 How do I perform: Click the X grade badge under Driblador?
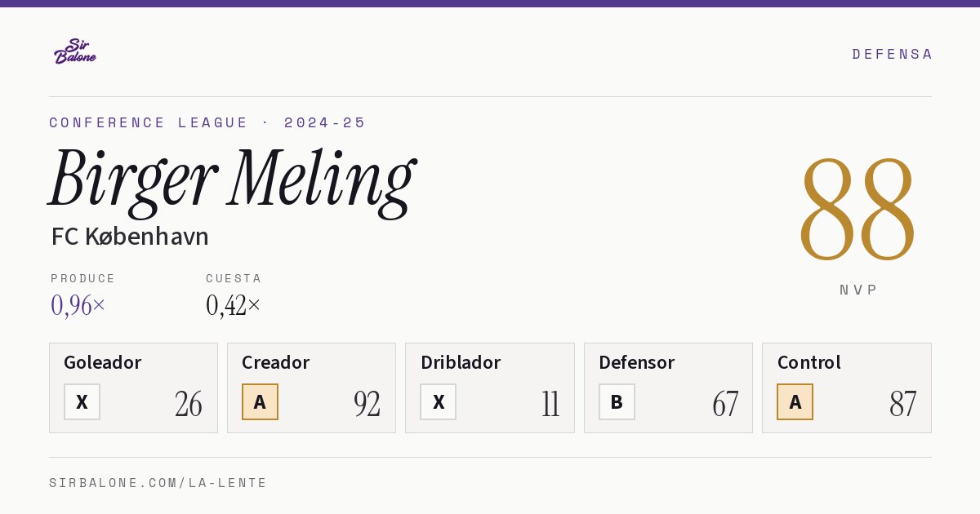pyautogui.click(x=438, y=402)
